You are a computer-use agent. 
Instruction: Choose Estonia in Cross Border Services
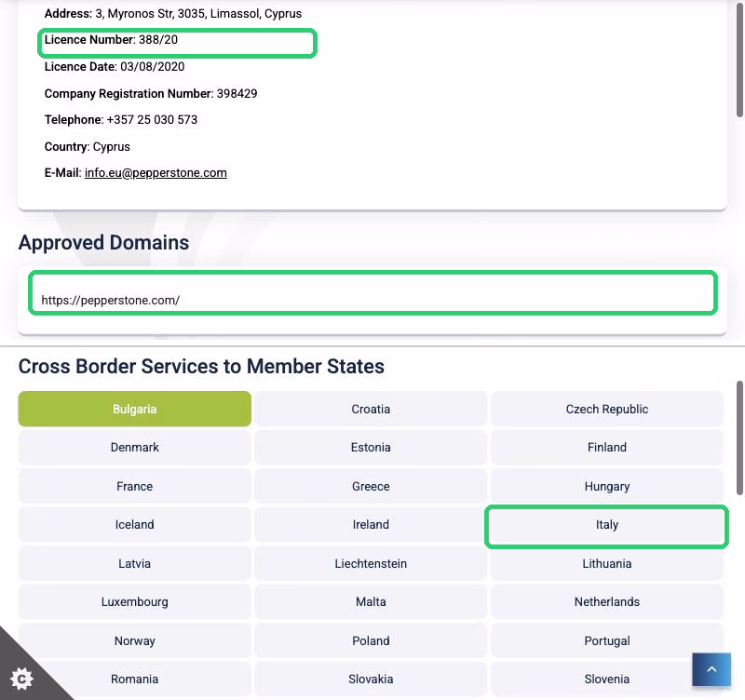371,448
